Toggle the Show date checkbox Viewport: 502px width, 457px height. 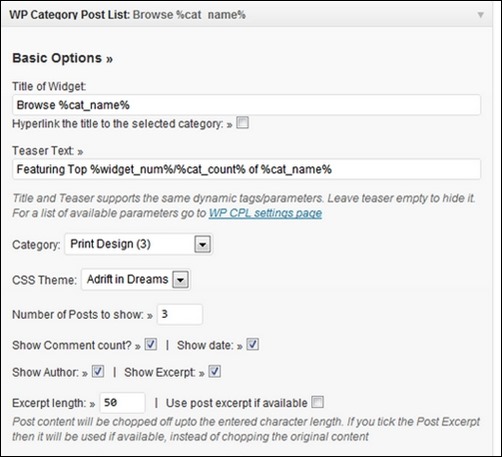(253, 344)
